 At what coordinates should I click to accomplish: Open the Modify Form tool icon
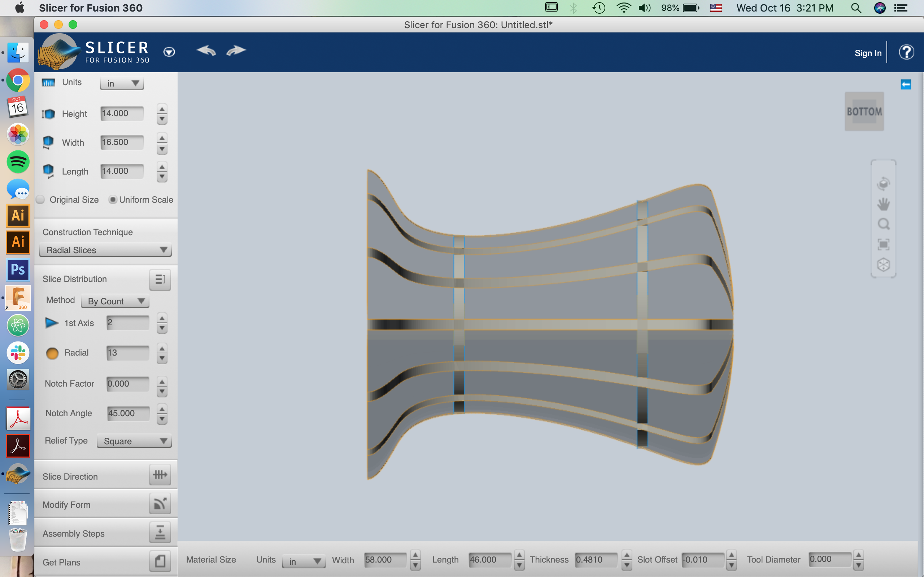click(x=160, y=504)
